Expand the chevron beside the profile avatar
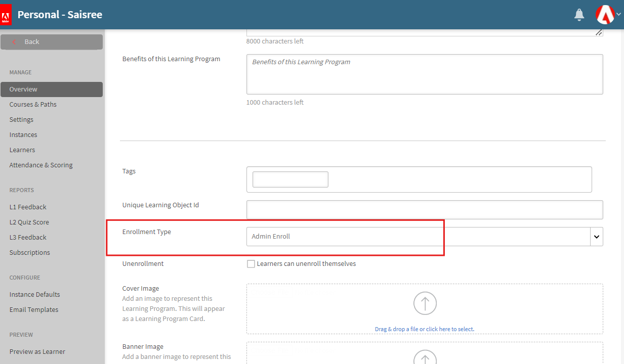 tap(618, 15)
